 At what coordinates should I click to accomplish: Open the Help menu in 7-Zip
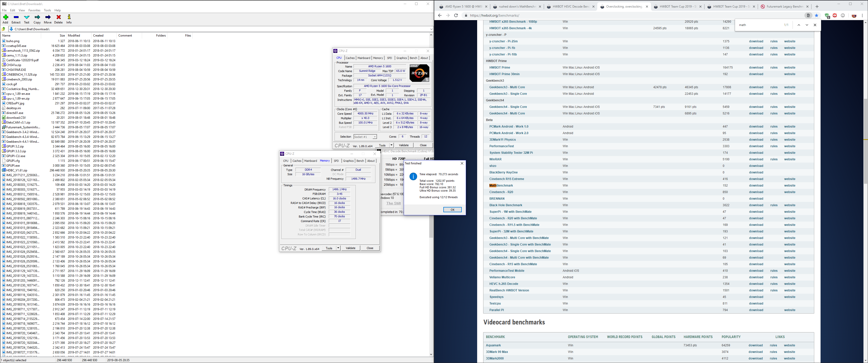[58, 10]
